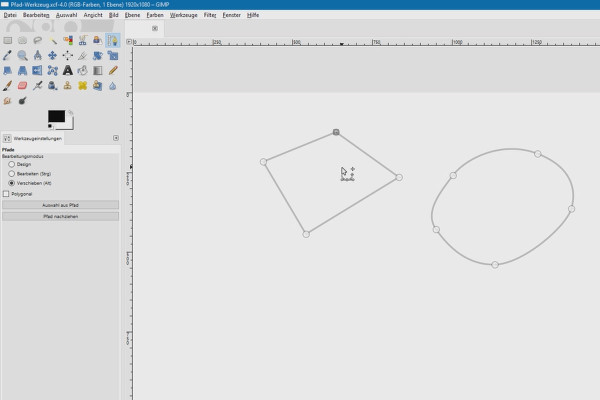Select the Eraser tool
This screenshot has height=400, width=600.
point(23,86)
